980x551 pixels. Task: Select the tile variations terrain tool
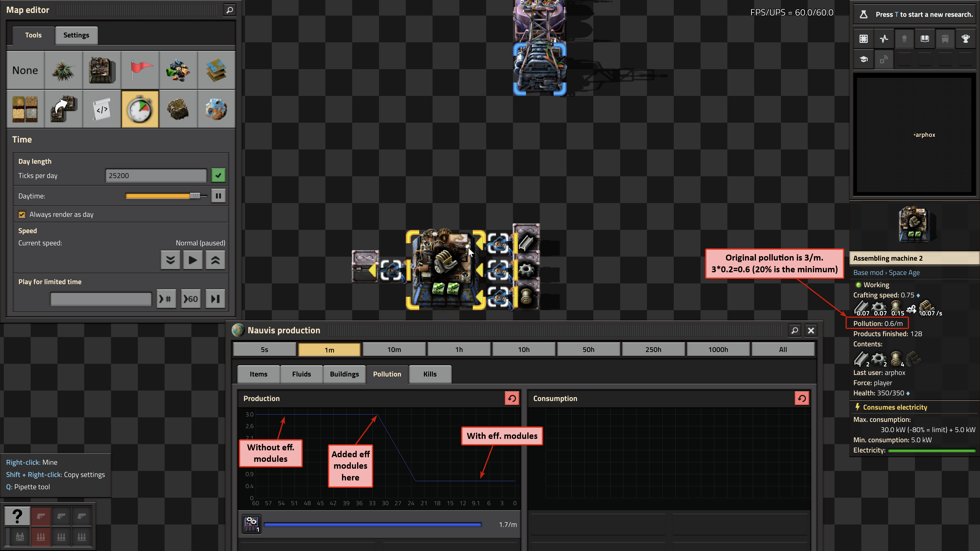coord(25,109)
